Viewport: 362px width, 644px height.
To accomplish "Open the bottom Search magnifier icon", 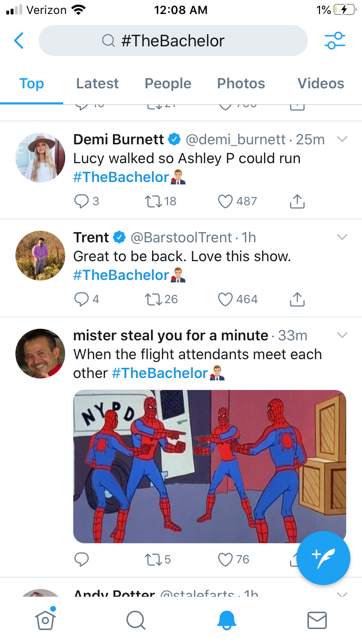I will point(136,620).
